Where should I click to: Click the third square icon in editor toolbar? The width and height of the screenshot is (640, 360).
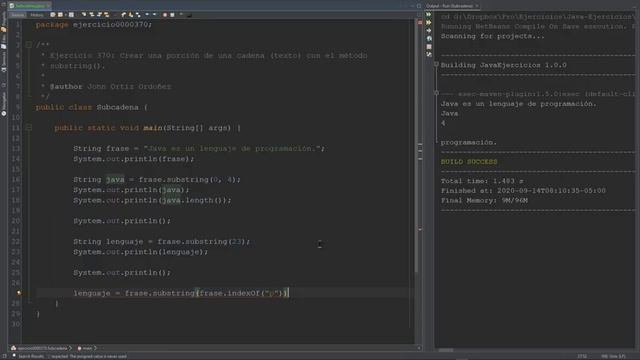[x=71, y=15]
